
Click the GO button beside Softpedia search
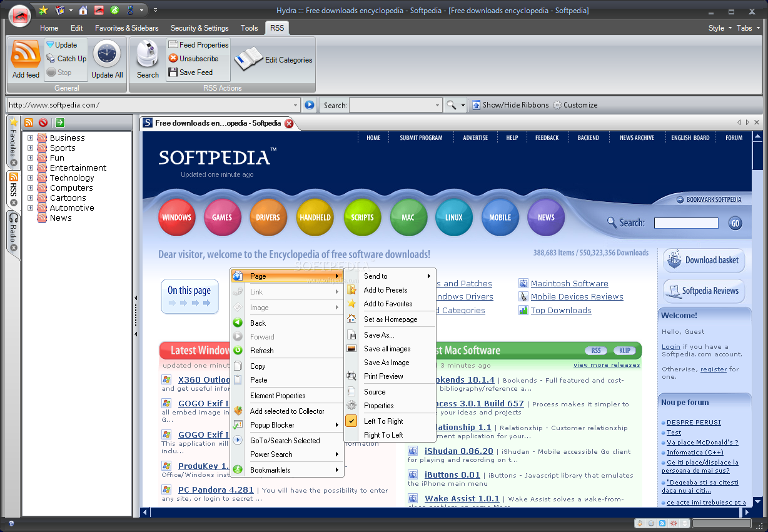[735, 223]
